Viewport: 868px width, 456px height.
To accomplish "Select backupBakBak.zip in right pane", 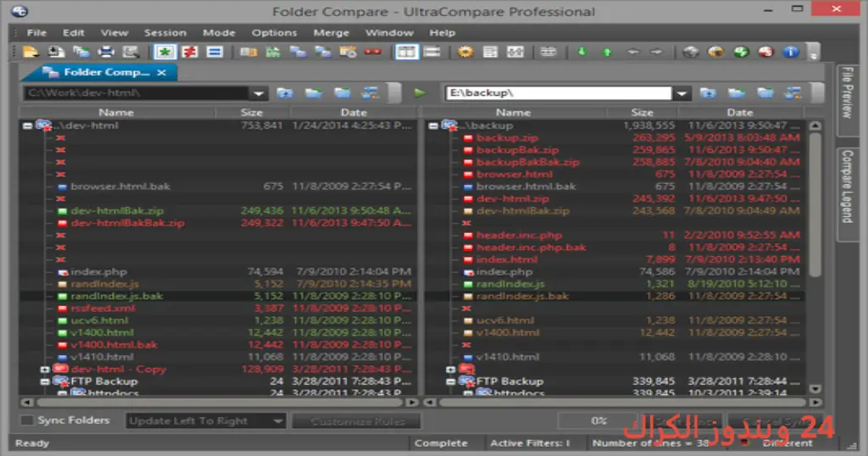I will [527, 162].
